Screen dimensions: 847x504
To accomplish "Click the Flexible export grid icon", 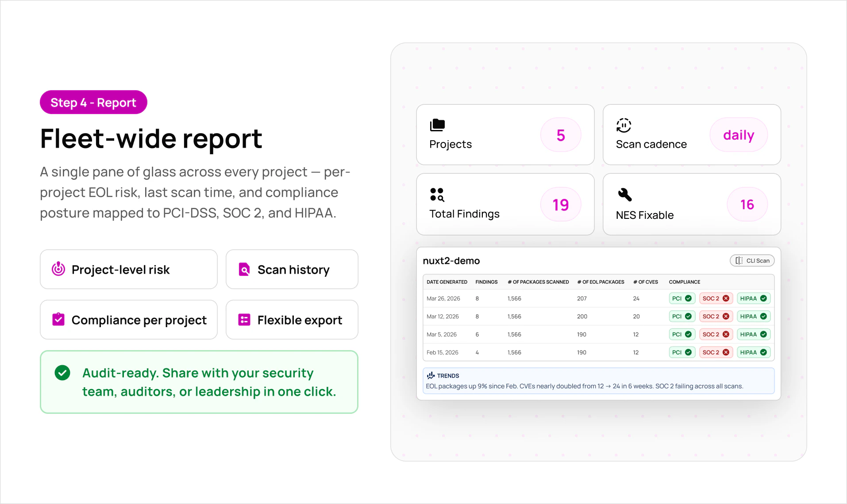I will (x=243, y=319).
